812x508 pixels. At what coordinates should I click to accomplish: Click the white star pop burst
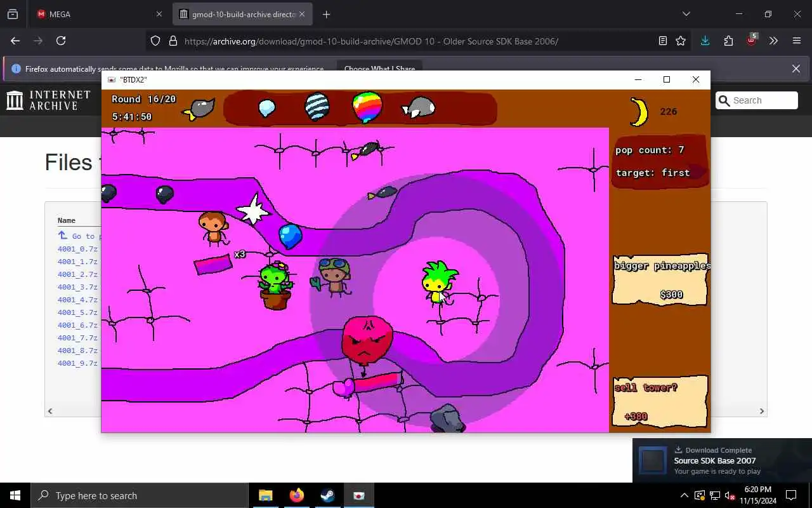coord(253,210)
